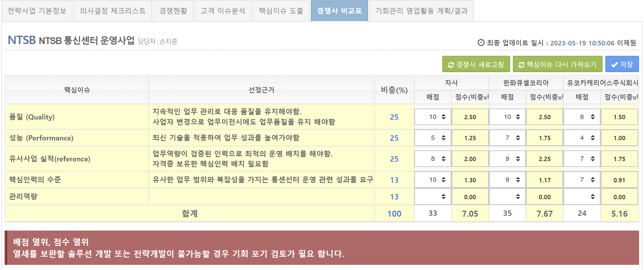Viewport: 644px width, 270px height.
Task: Click 유코카캐리어스 total score 5.16
Action: [619, 214]
